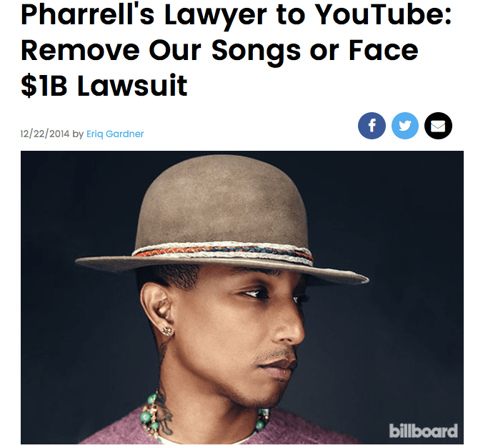
Task: Click the Pharrell's Lawyer headline title
Action: point(236,50)
